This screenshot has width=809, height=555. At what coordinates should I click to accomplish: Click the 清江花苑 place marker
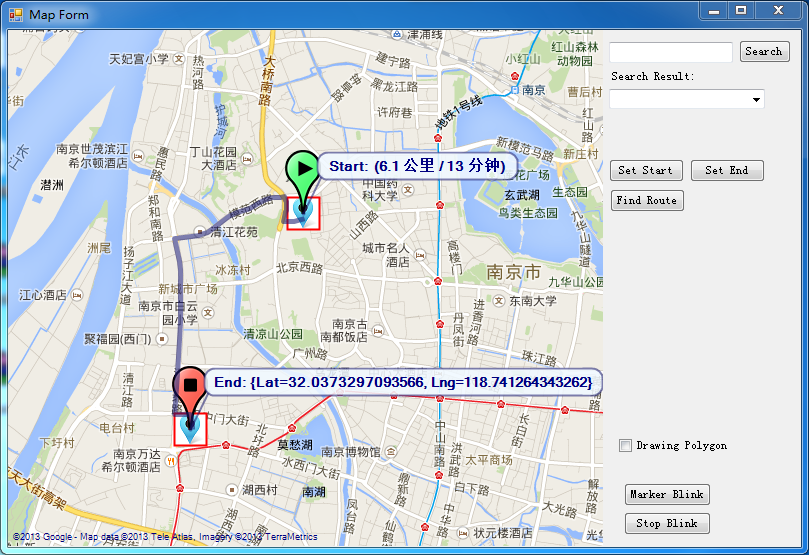point(200,231)
